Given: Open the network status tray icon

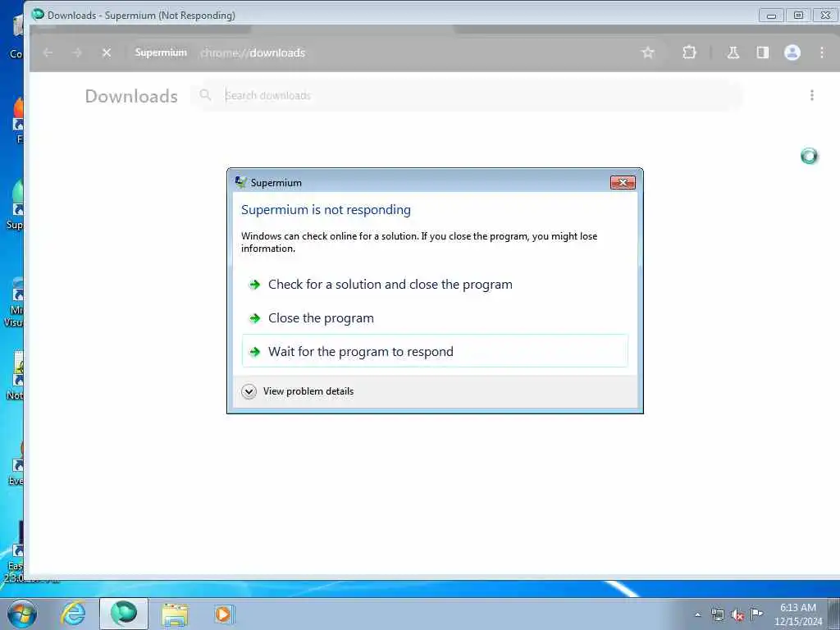Looking at the screenshot, I should pos(718,615).
